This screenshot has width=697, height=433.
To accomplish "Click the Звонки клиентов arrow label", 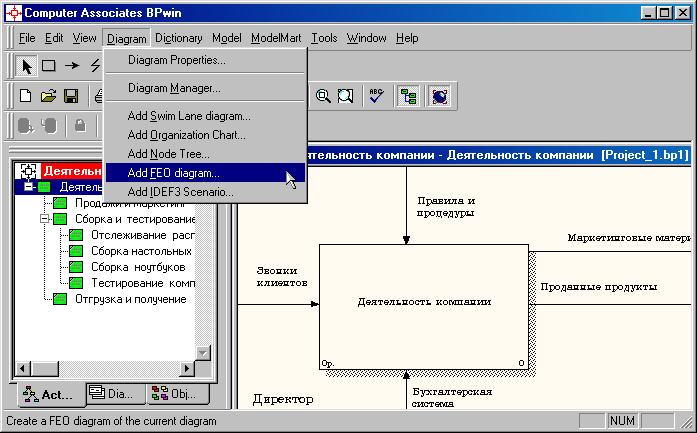I will point(282,277).
